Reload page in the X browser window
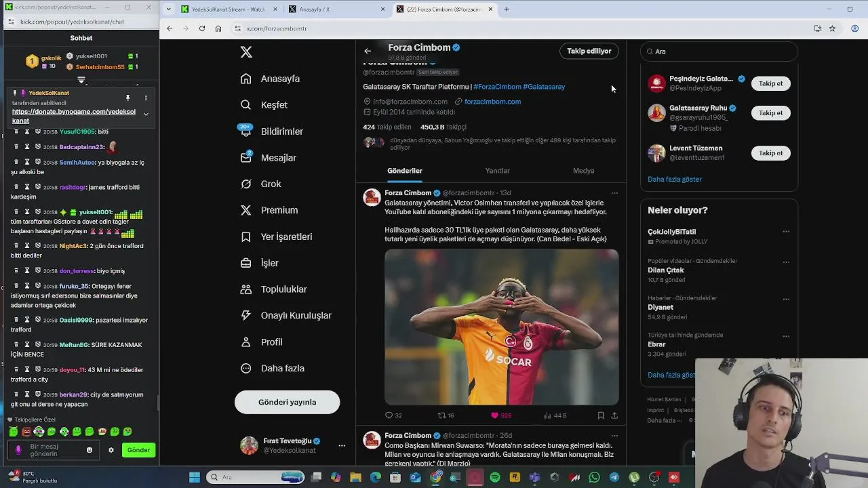This screenshot has width=868, height=488. 201,28
